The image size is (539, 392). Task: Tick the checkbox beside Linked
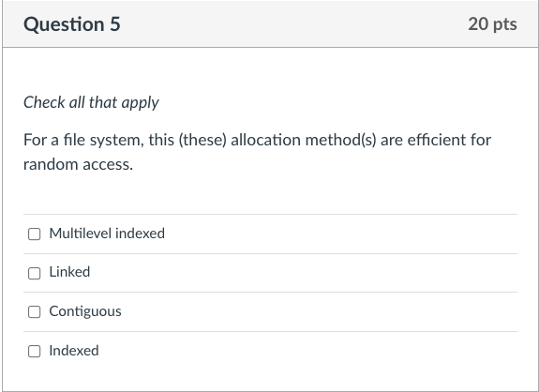tap(34, 274)
